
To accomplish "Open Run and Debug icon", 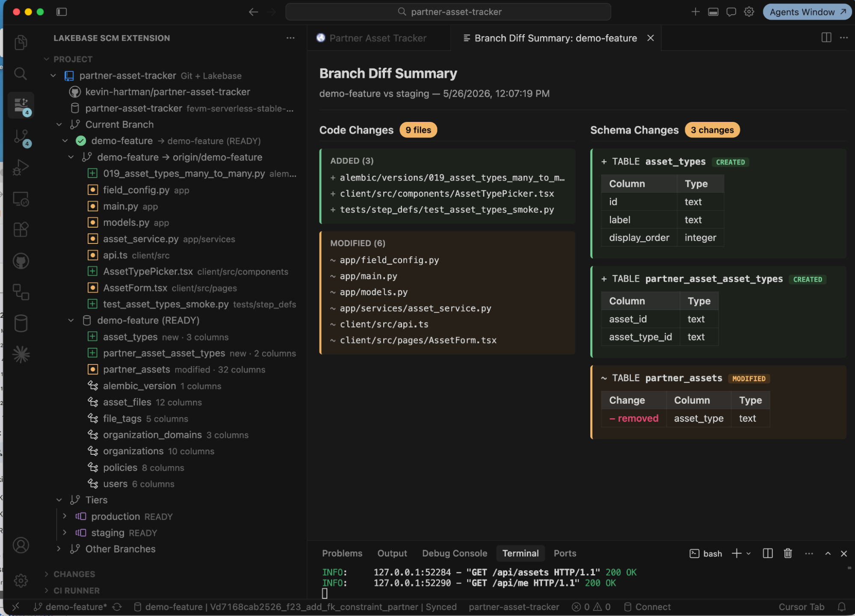I will [x=21, y=167].
